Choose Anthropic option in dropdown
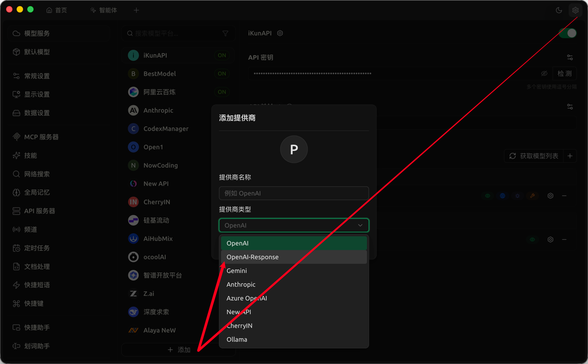The image size is (588, 364). (x=294, y=285)
